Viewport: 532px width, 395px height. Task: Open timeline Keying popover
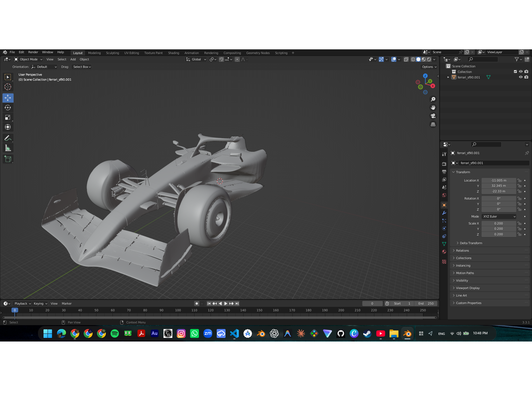pos(40,304)
